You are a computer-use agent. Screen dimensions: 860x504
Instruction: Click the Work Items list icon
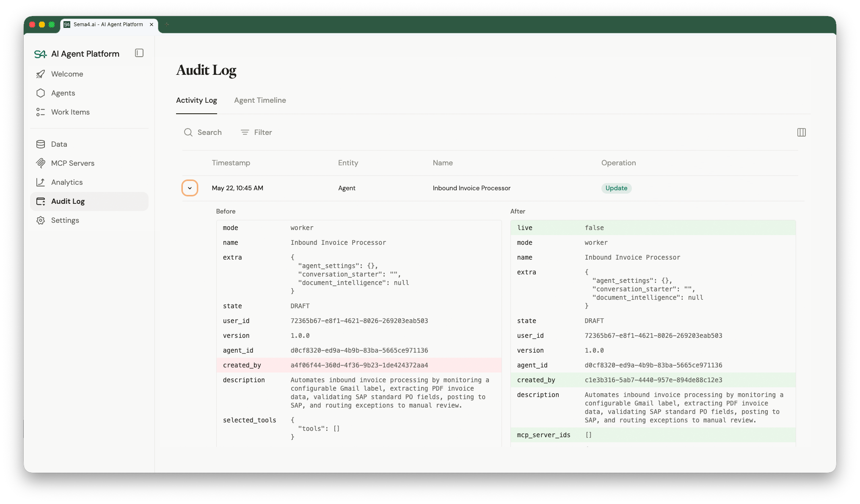click(41, 112)
